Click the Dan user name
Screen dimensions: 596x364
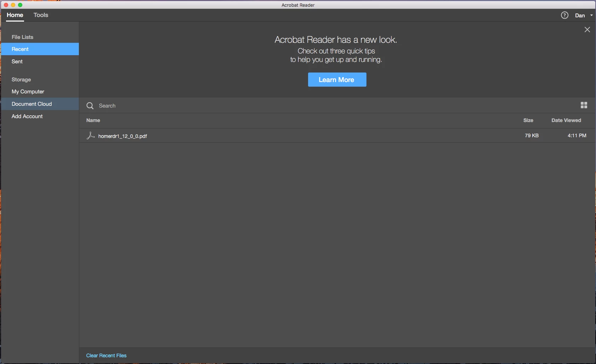pos(580,15)
